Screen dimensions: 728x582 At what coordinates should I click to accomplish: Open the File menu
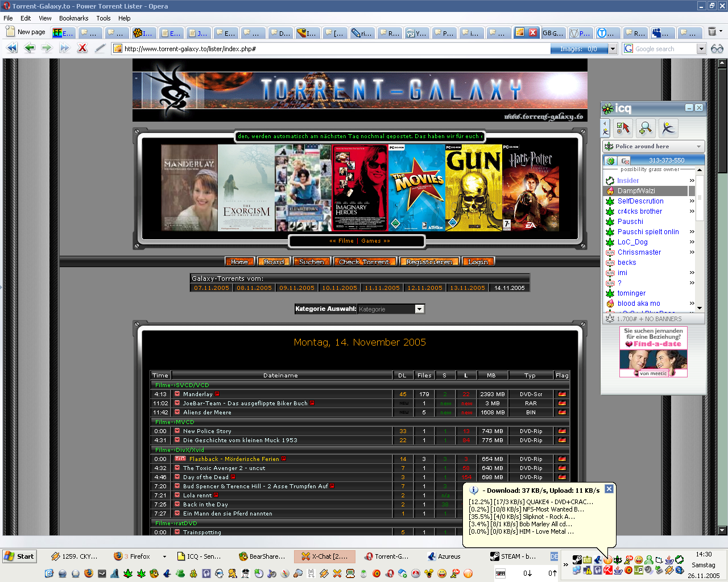coord(8,18)
